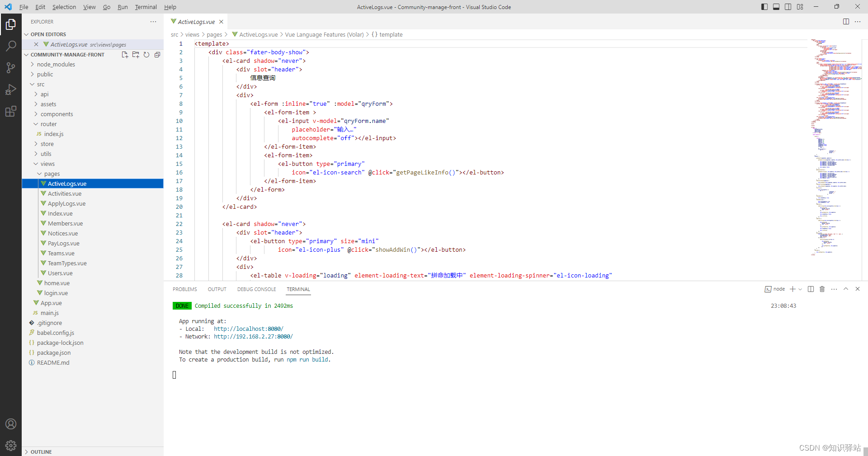
Task: Open the Selection menu
Action: [x=64, y=7]
